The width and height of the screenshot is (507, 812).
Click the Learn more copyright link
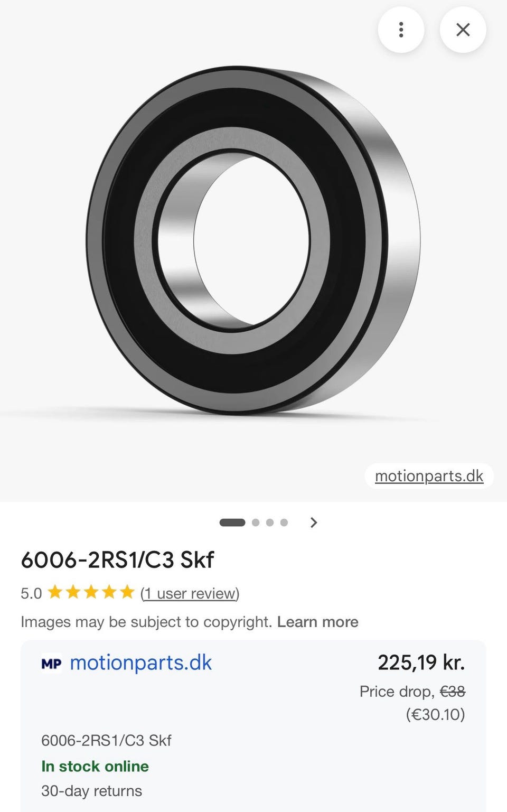pyautogui.click(x=317, y=622)
